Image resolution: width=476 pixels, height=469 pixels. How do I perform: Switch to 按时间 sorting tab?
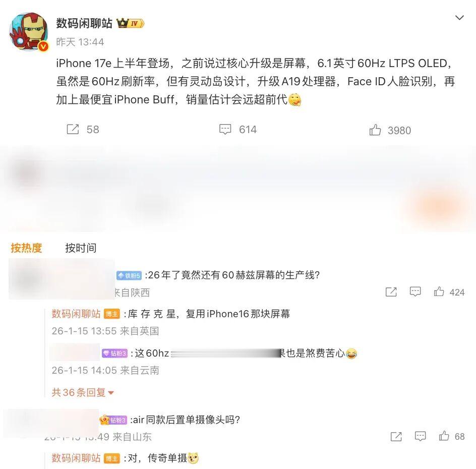click(x=81, y=248)
